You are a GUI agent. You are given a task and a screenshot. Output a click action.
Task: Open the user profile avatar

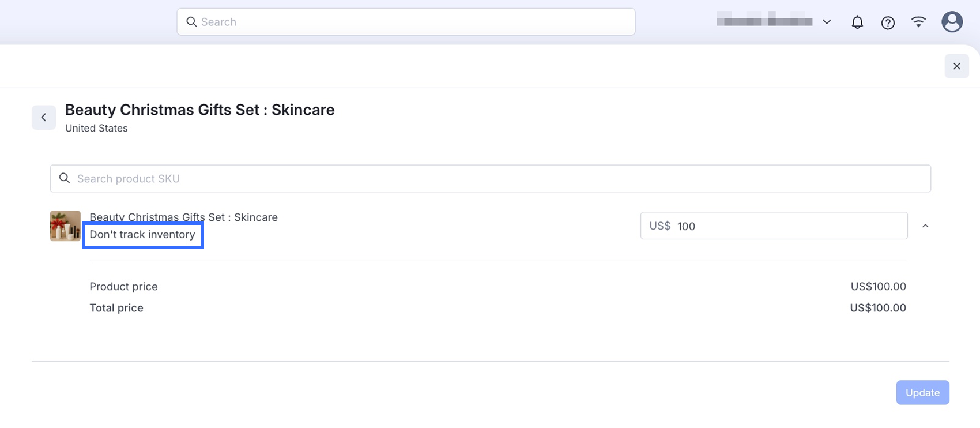pos(952,22)
